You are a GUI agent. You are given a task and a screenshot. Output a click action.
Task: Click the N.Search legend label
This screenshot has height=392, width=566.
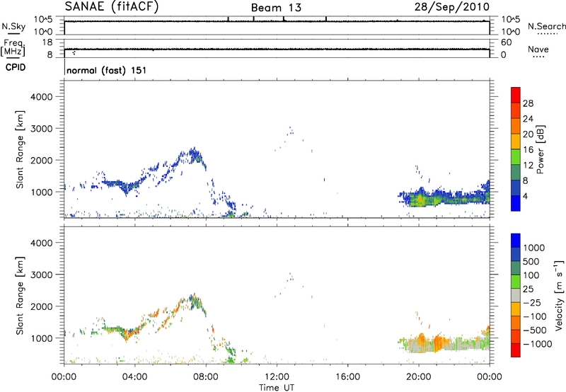click(547, 26)
